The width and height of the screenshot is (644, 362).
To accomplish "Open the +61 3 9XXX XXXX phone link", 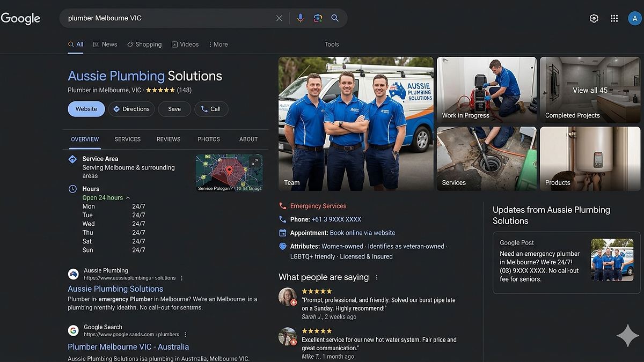I will click(x=336, y=219).
